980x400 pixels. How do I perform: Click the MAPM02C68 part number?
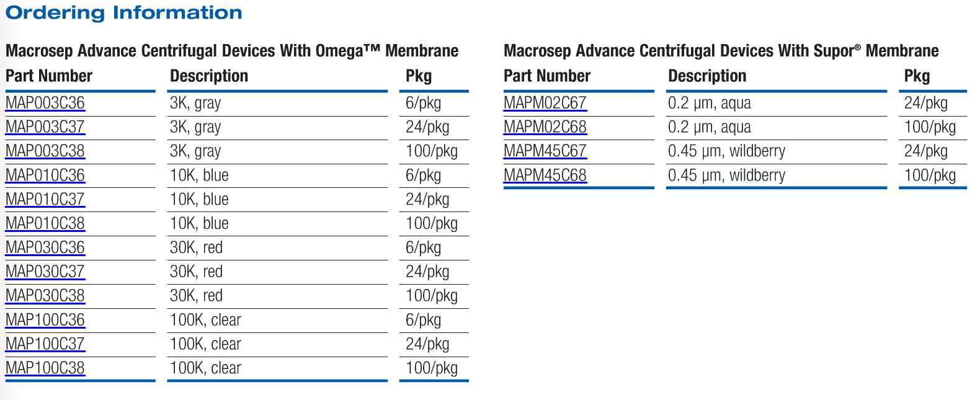[x=545, y=127]
